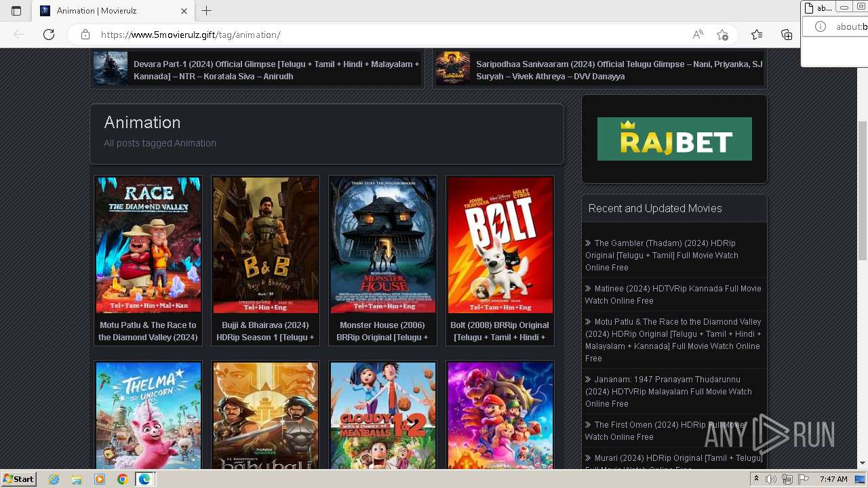Viewport: 868px width, 488px height.
Task: Open the Favorites list icon
Action: (757, 35)
